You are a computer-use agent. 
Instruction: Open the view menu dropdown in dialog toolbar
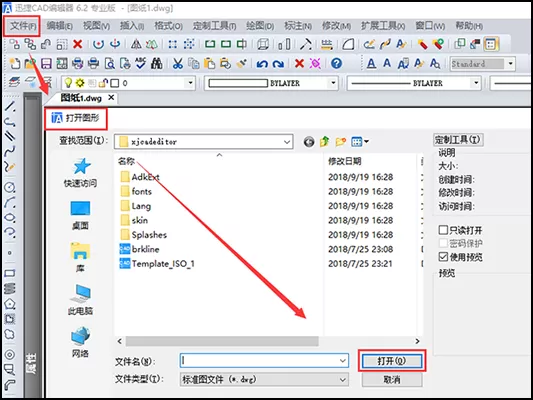click(366, 141)
